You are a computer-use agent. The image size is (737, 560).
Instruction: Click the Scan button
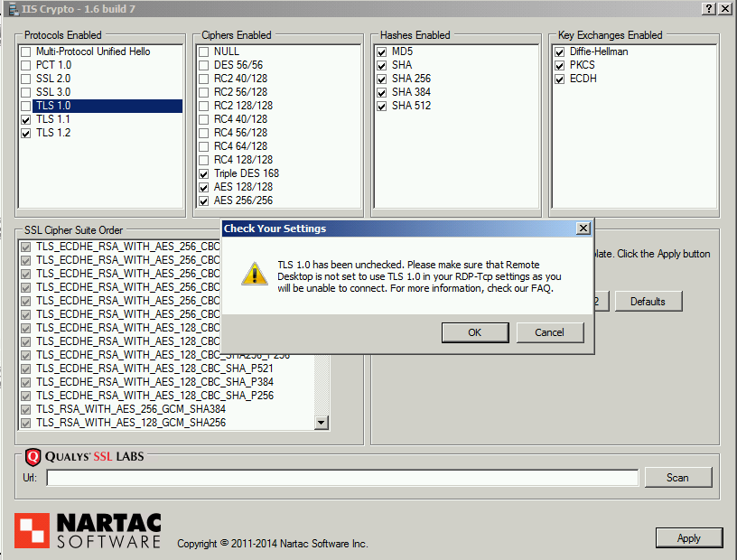coord(677,478)
